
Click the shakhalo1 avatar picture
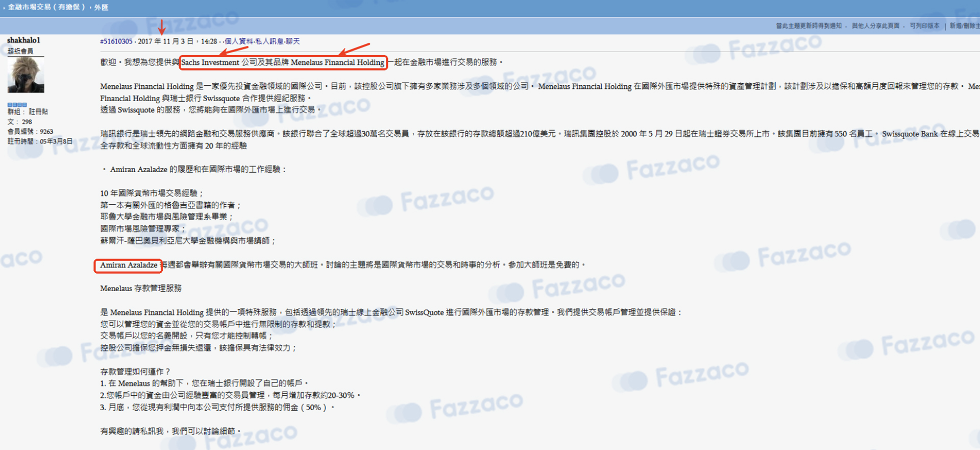[26, 75]
